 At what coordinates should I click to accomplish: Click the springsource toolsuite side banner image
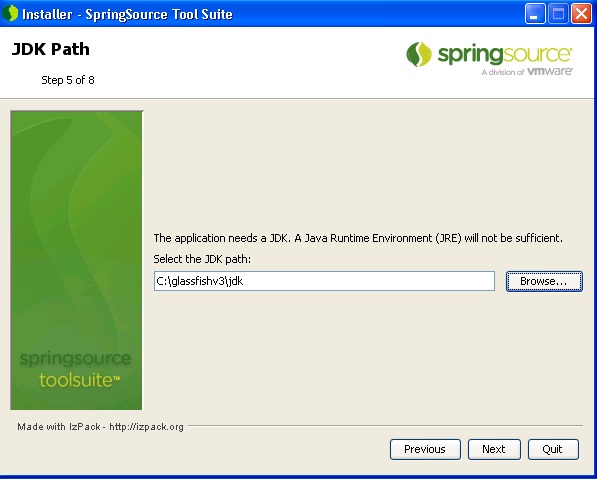(x=77, y=260)
